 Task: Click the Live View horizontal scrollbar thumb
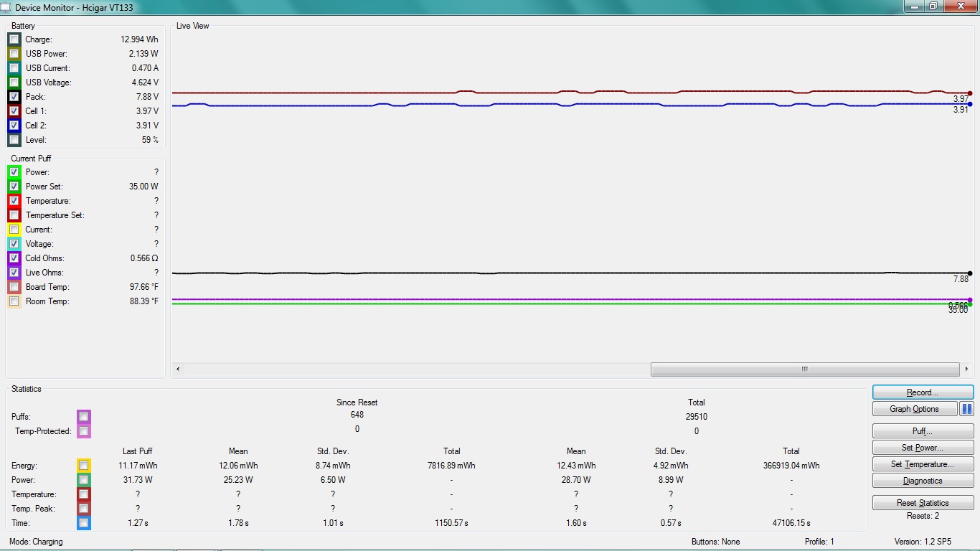[x=805, y=369]
